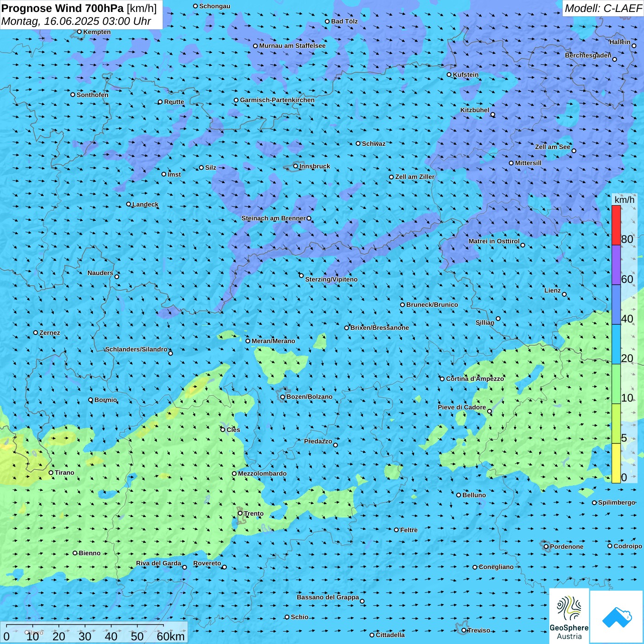Click the Brixen/Bressanone label
The image size is (644, 644).
click(x=379, y=328)
